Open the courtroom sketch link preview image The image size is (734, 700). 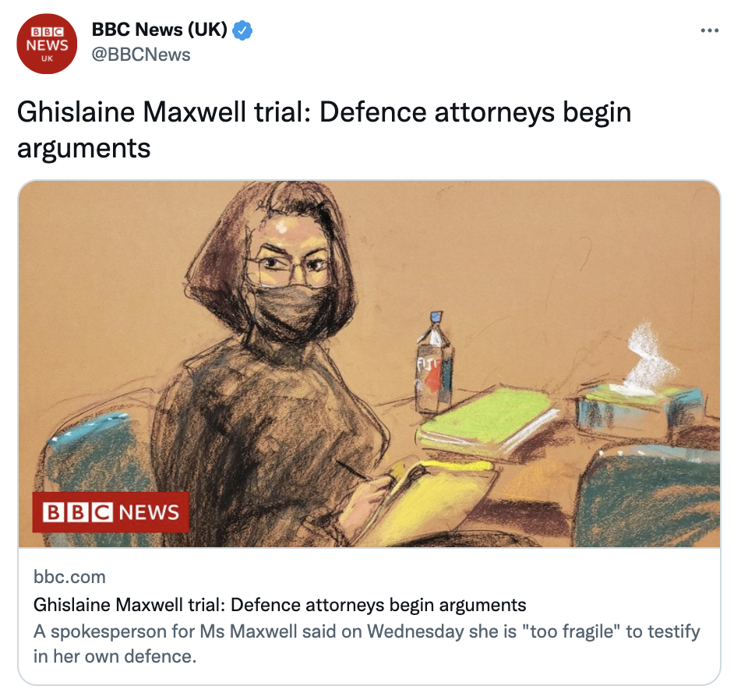tap(369, 364)
